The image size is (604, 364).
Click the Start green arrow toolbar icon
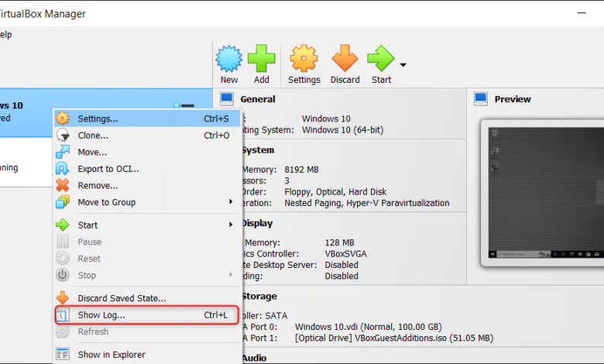380,59
